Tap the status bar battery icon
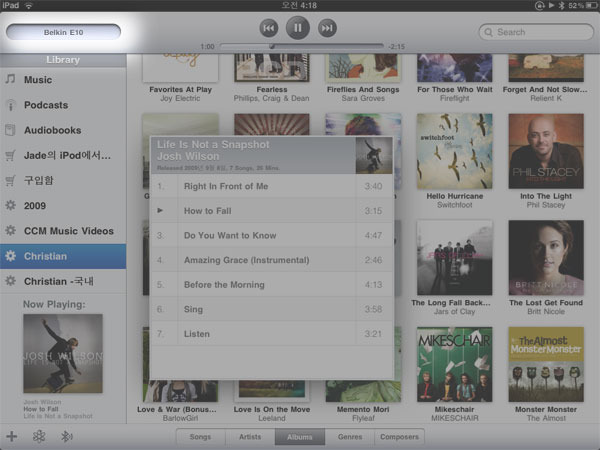600x450 pixels. pyautogui.click(x=592, y=5)
